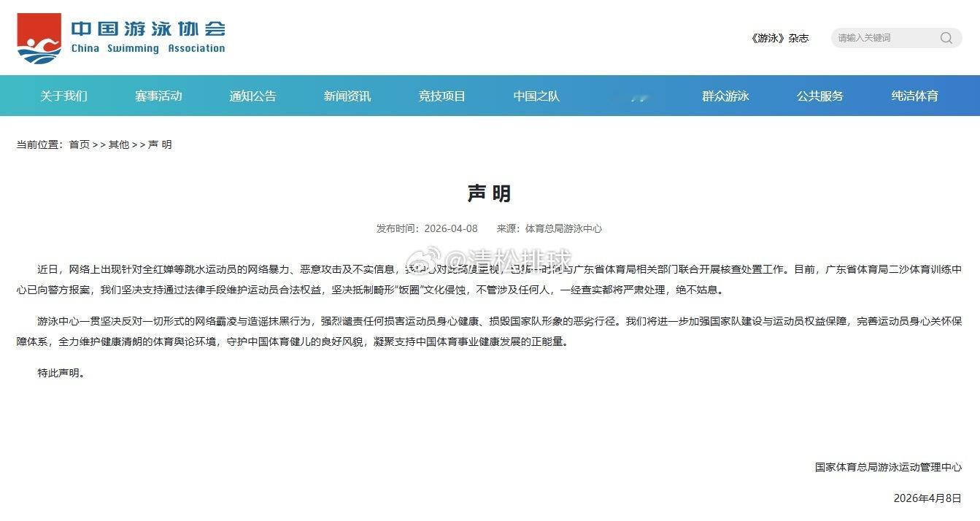
Task: Click the source link 体育总局游泳中心
Action: pos(565,228)
